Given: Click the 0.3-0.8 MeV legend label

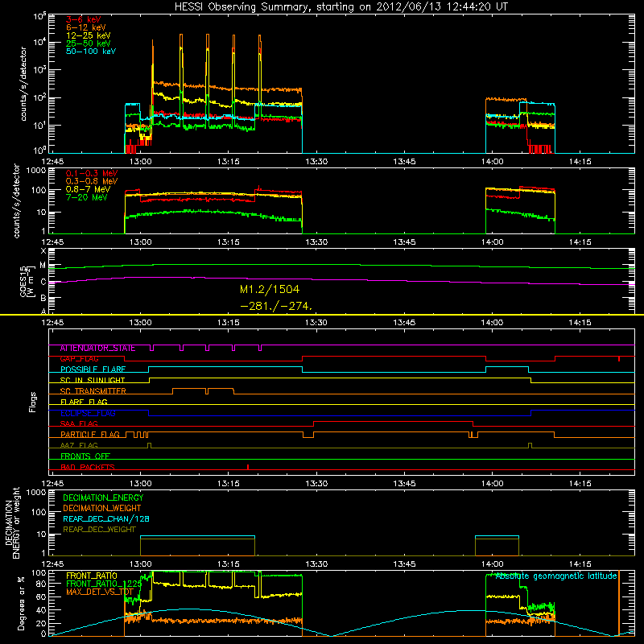Looking at the screenshot, I should (x=92, y=181).
